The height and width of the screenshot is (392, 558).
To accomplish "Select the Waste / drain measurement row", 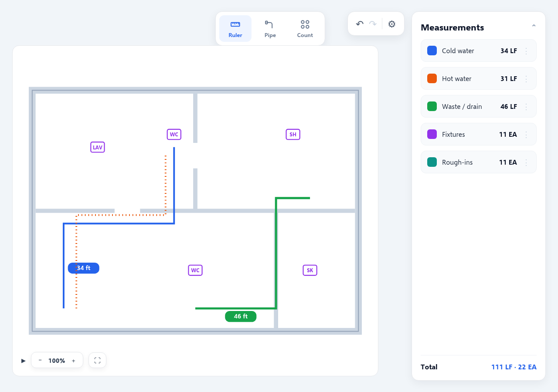I will 479,106.
